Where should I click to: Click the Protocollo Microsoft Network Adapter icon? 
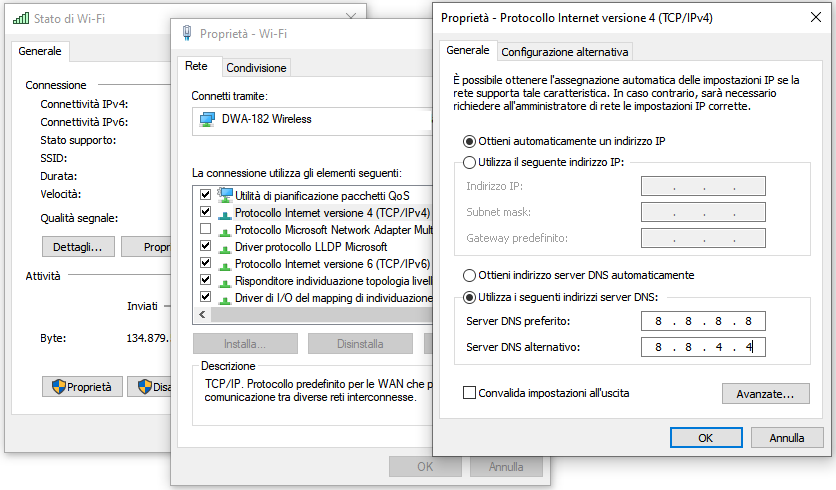(x=225, y=230)
